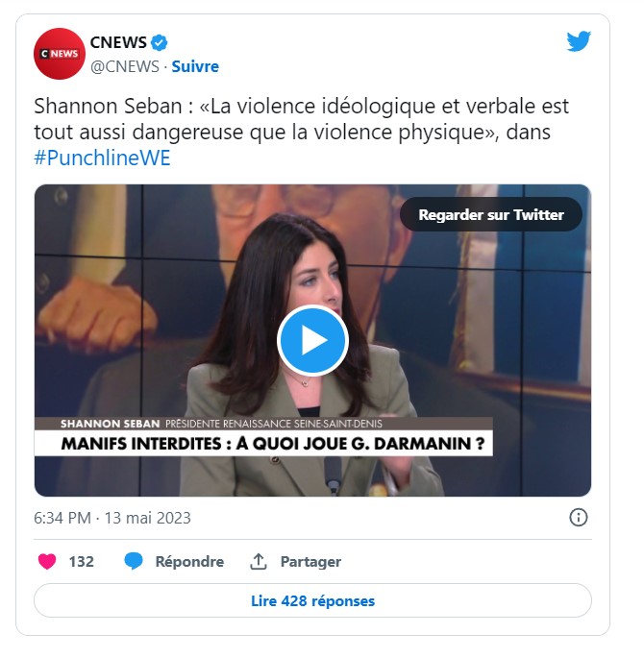Screen dimensions: 644x658
Task: Select the Partager label
Action: 310,562
